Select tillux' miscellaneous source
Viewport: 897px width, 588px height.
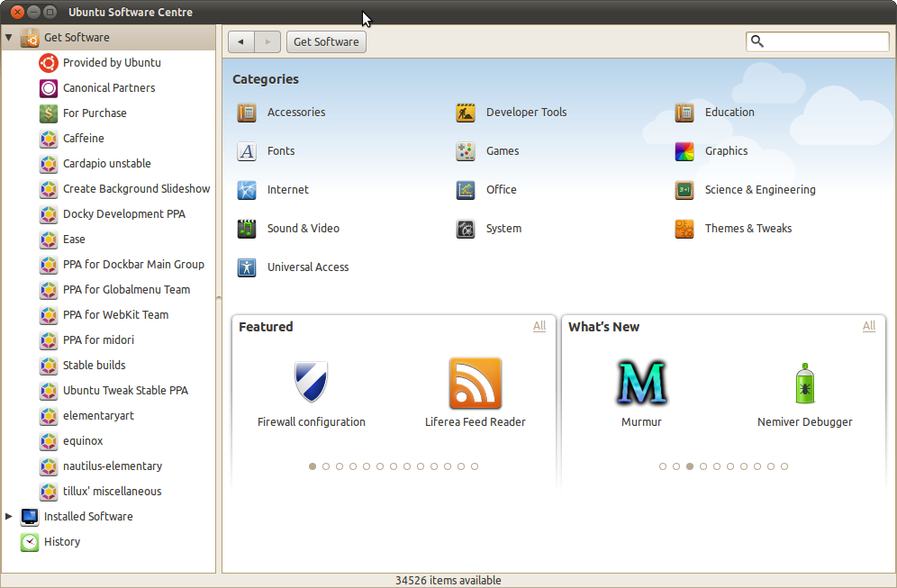click(109, 491)
